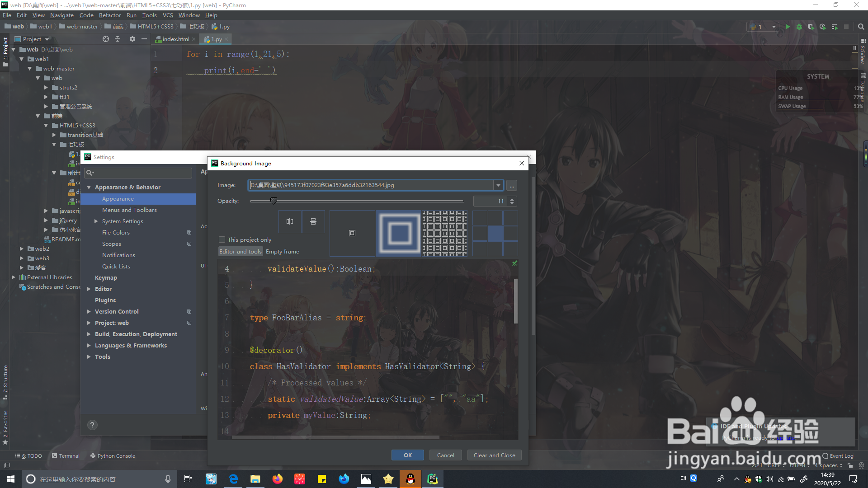
Task: Run with coverage shield icon
Action: tap(811, 27)
